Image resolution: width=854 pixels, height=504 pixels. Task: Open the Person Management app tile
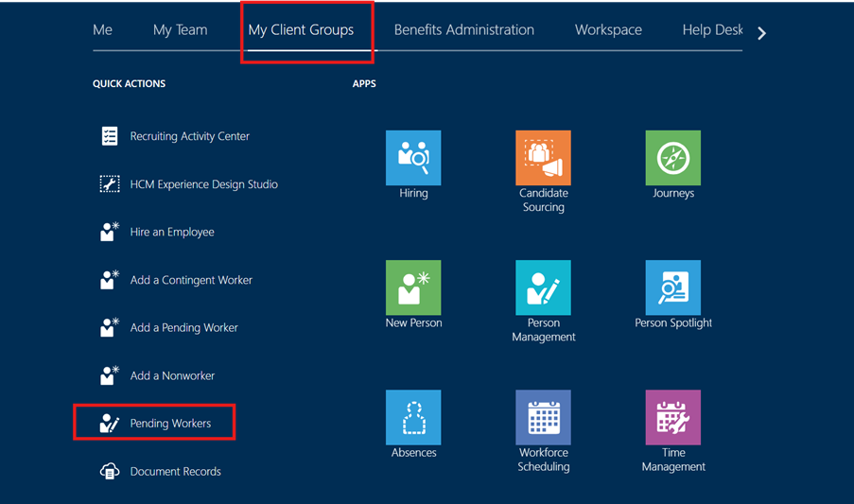[543, 287]
